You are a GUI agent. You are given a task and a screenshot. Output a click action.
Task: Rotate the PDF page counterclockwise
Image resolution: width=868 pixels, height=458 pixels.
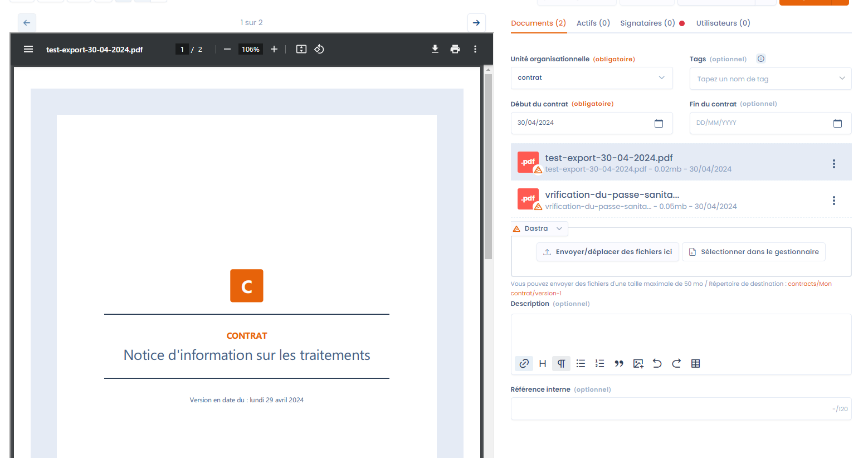pyautogui.click(x=319, y=49)
